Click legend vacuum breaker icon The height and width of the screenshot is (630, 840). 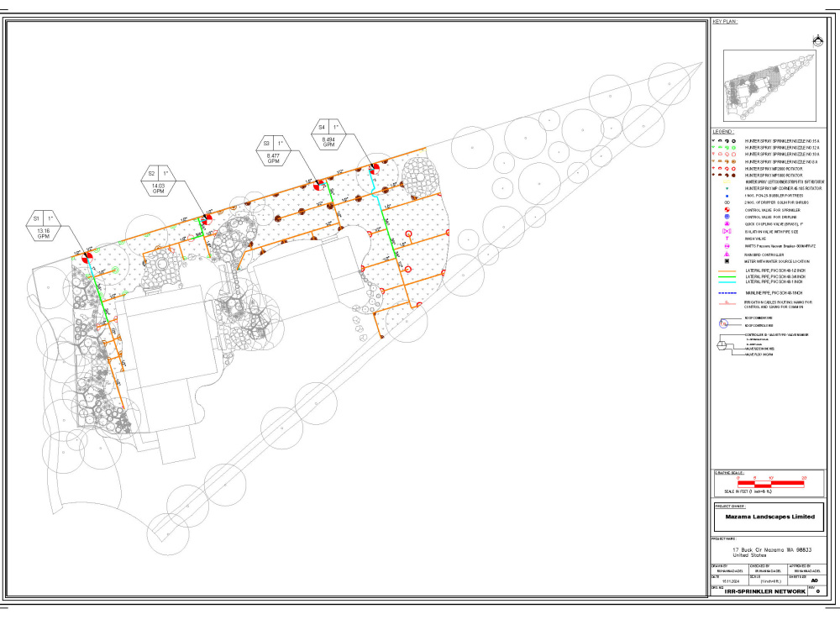point(727,246)
